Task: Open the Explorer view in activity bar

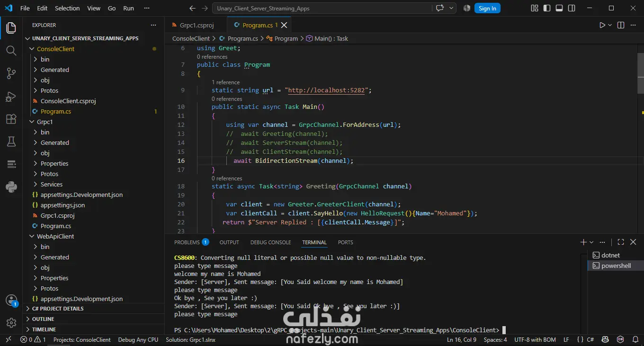Action: coord(11,27)
